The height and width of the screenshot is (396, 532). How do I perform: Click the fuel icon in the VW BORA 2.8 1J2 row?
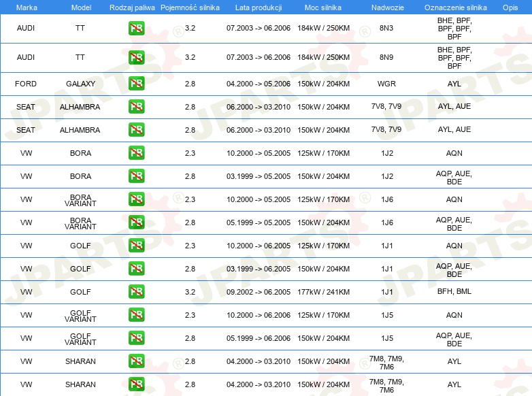(x=136, y=176)
